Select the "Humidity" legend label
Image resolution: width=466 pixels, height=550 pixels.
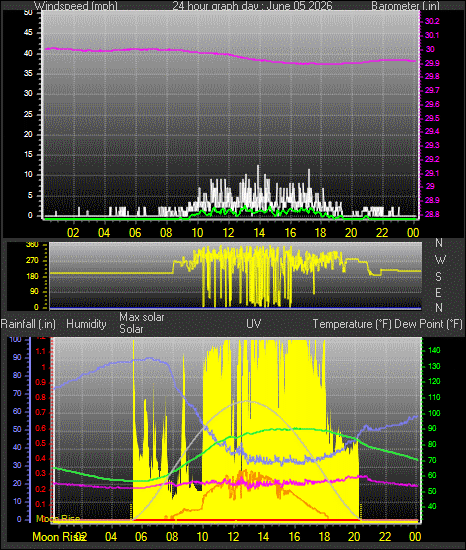86,324
